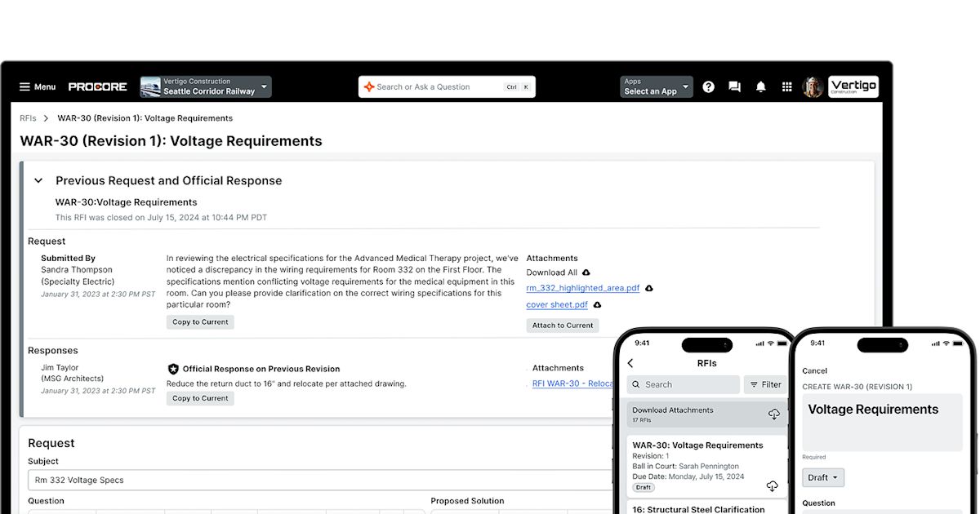This screenshot has height=514, width=980.
Task: Open cover sheet.pdf link
Action: click(x=557, y=304)
